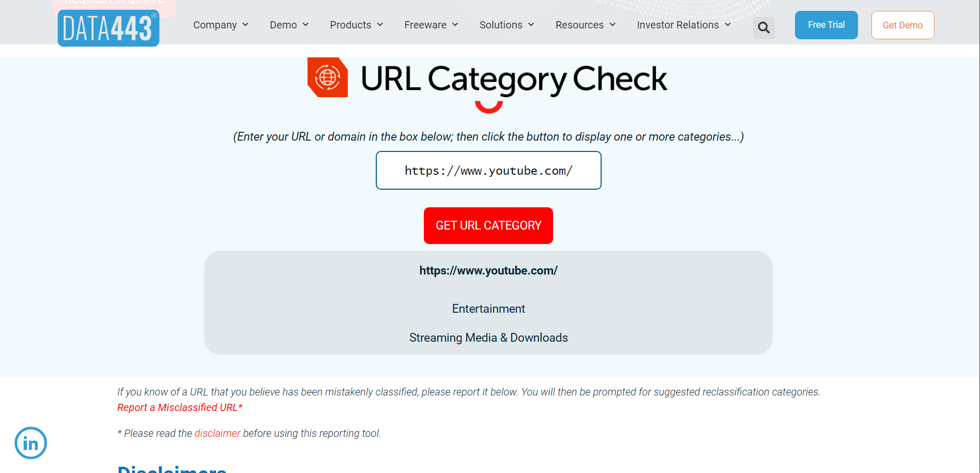This screenshot has height=473, width=980.
Task: Open the LinkedIn share icon
Action: (x=31, y=443)
